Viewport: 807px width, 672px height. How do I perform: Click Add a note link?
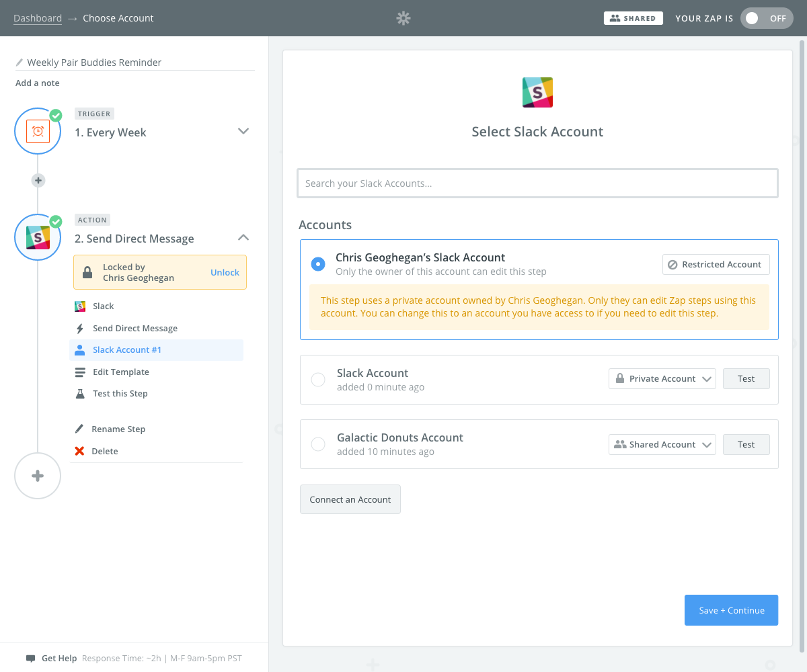(38, 83)
